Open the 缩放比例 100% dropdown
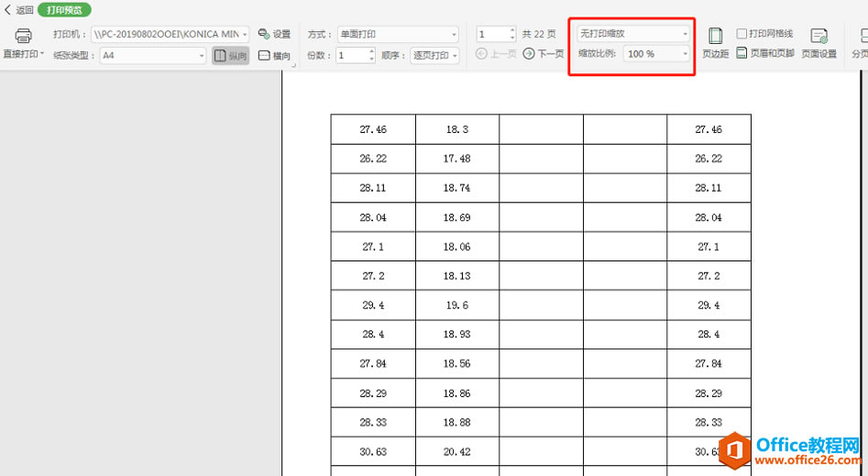The image size is (868, 476). [x=656, y=54]
